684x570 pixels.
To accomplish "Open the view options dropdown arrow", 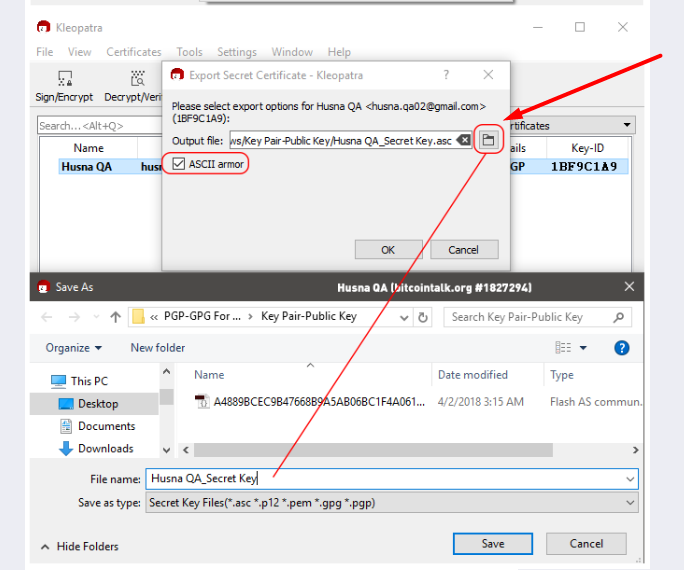I will [x=583, y=348].
